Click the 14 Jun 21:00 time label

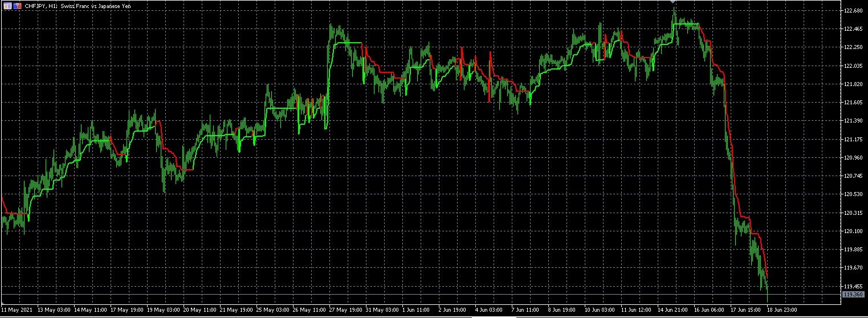pos(673,309)
